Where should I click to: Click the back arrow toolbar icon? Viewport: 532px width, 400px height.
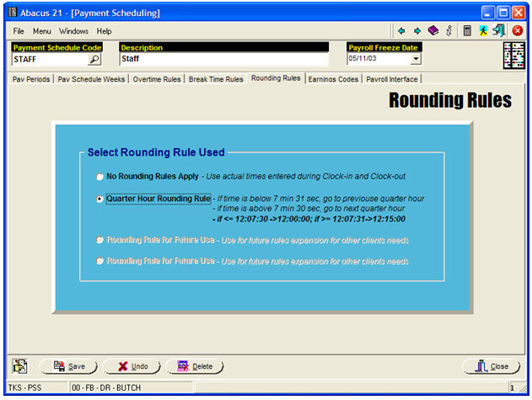[x=402, y=31]
